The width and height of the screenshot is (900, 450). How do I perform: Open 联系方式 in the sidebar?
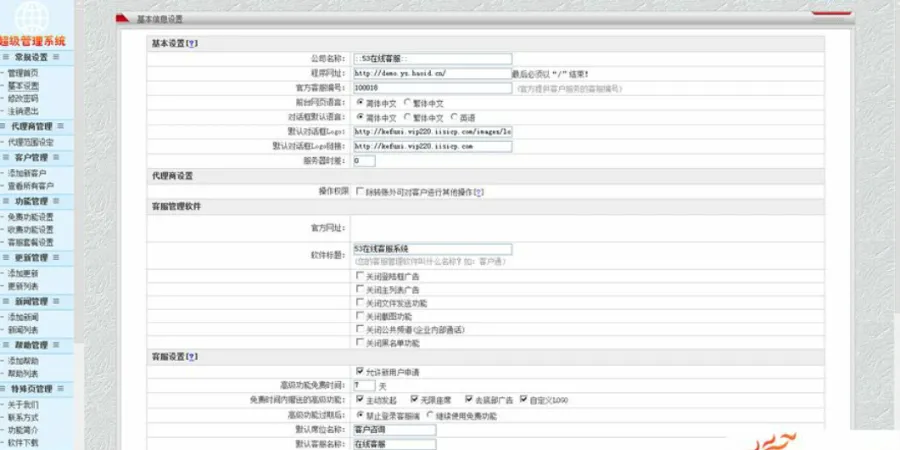23,417
